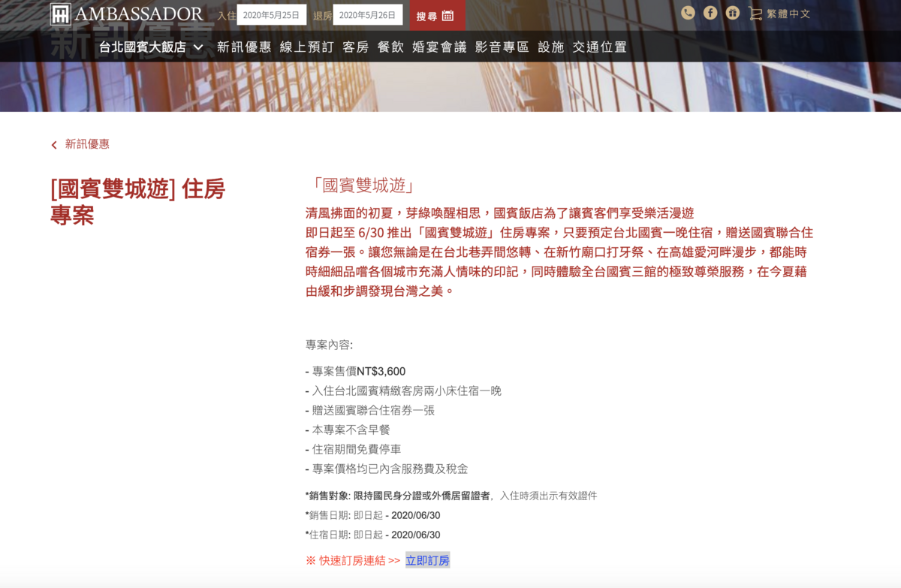Click the 本專案不含早餐 line
This screenshot has width=901, height=588.
[x=348, y=430]
